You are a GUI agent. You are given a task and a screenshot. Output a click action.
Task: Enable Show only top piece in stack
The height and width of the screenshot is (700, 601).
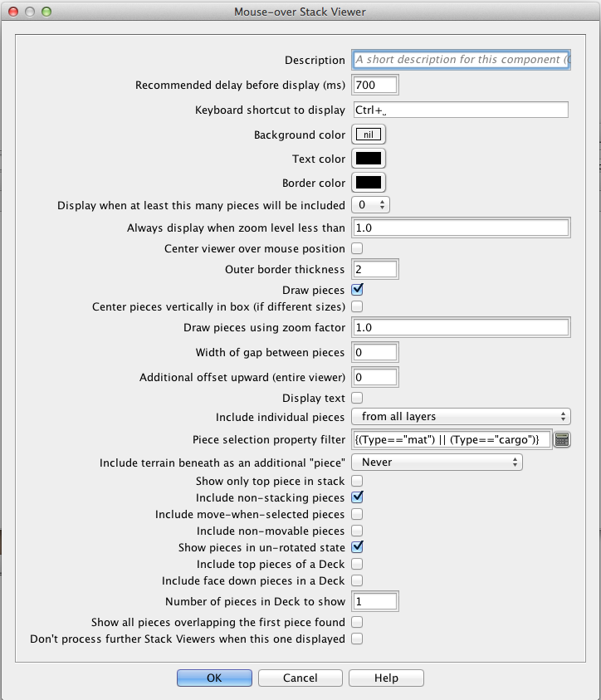tap(357, 481)
